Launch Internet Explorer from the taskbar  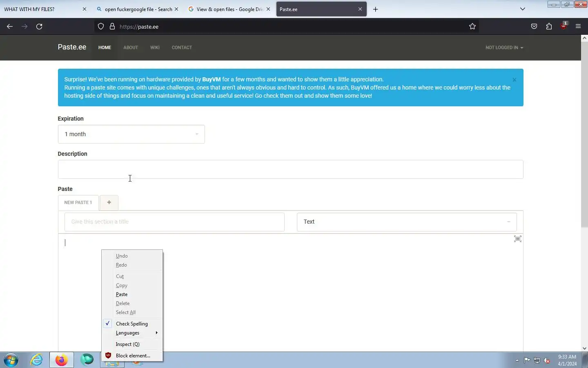point(36,360)
